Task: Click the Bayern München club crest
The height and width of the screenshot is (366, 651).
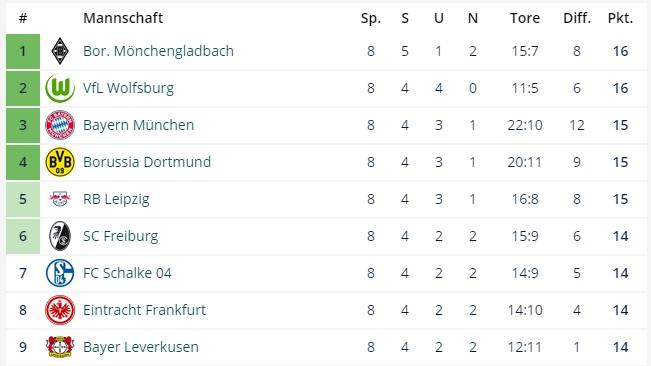Action: pyautogui.click(x=60, y=125)
